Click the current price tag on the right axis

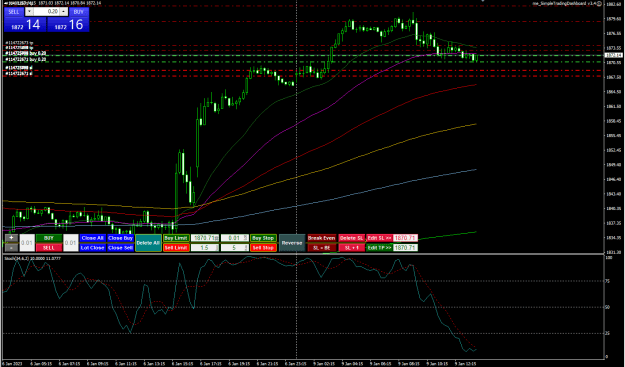coord(614,55)
